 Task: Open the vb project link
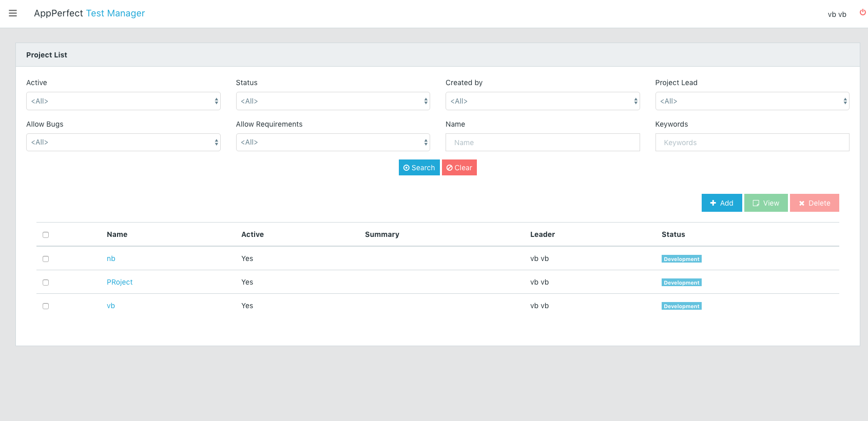tap(111, 306)
